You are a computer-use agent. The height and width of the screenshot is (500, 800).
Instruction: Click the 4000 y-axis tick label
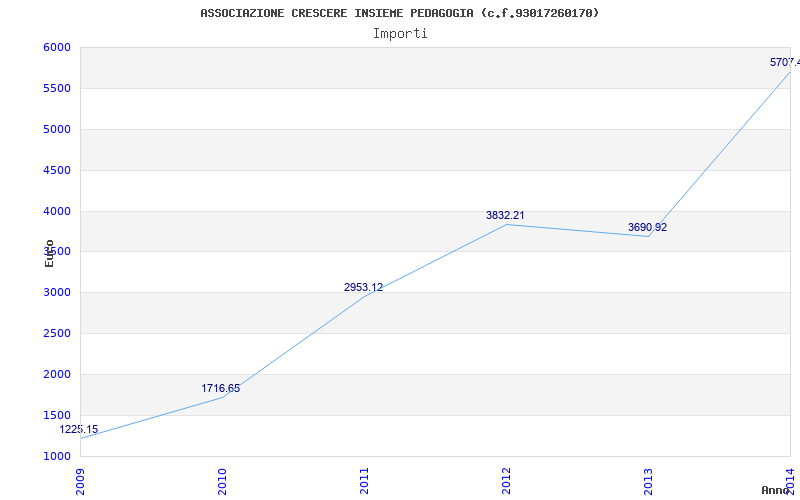tap(57, 211)
